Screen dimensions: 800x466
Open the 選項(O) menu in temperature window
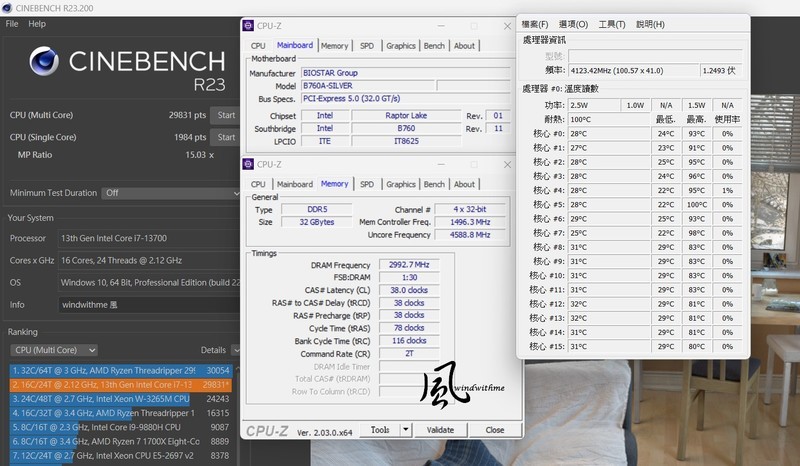tap(573, 24)
